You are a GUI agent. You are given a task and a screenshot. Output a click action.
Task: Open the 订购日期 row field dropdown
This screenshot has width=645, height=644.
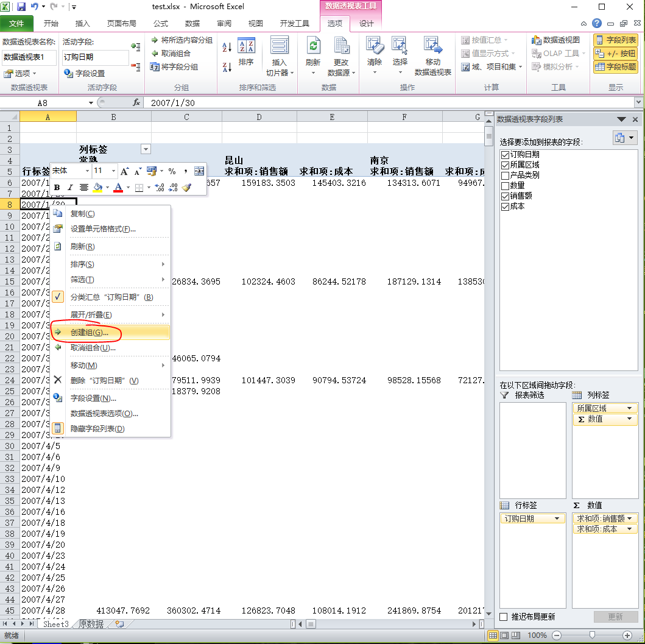tap(557, 519)
